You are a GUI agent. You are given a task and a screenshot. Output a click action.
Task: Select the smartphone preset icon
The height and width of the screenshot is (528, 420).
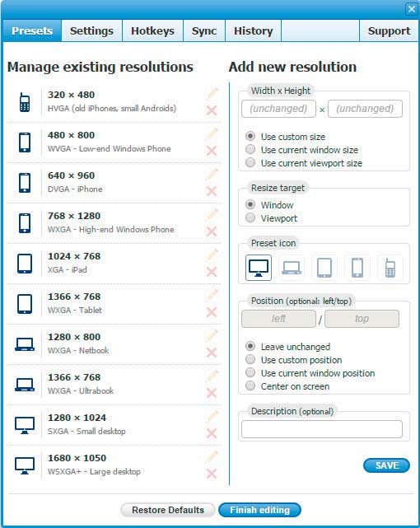357,268
